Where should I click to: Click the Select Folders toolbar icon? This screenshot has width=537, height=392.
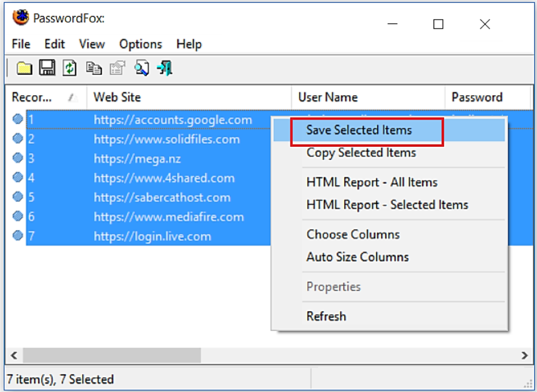tap(24, 68)
